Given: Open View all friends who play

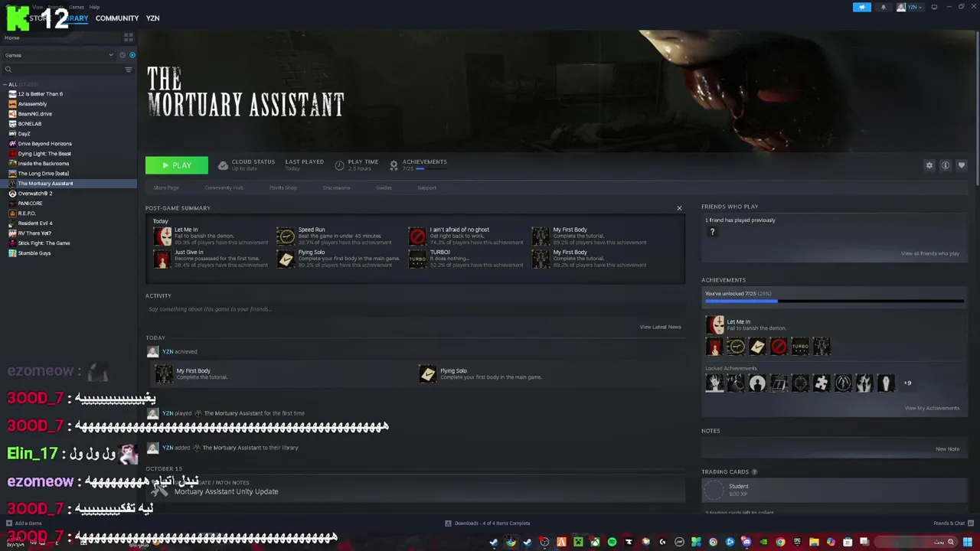Looking at the screenshot, I should [x=929, y=253].
